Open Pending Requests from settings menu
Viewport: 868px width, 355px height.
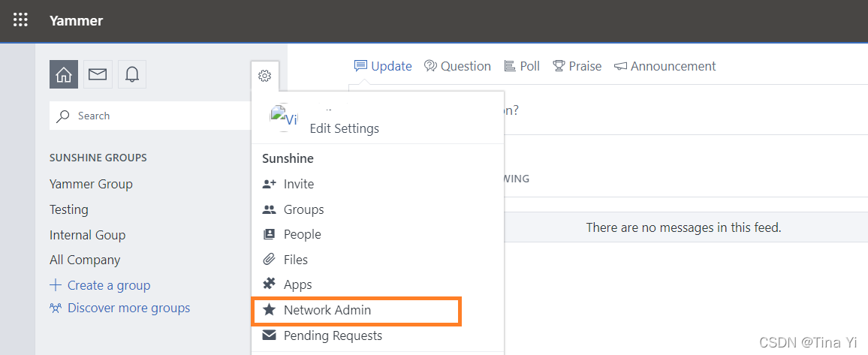point(333,335)
